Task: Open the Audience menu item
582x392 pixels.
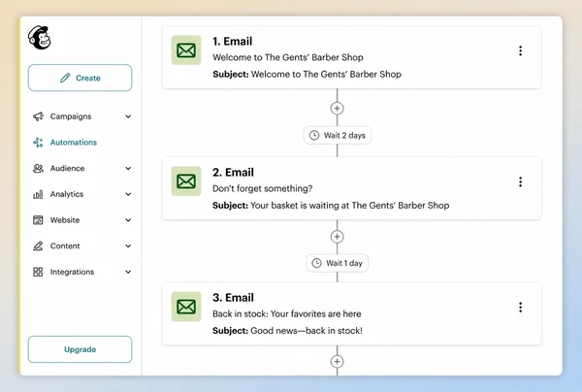Action: 81,169
